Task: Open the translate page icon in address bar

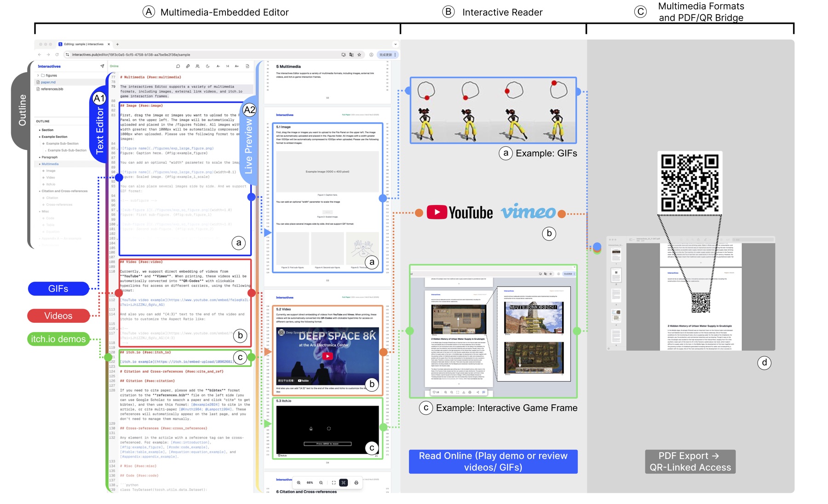Action: [351, 55]
